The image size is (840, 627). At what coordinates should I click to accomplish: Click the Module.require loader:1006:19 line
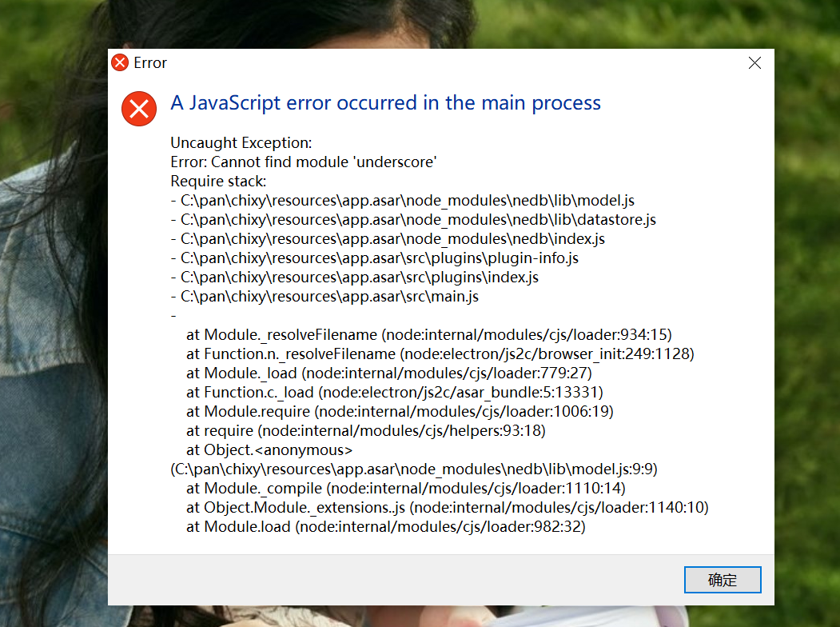tap(400, 412)
